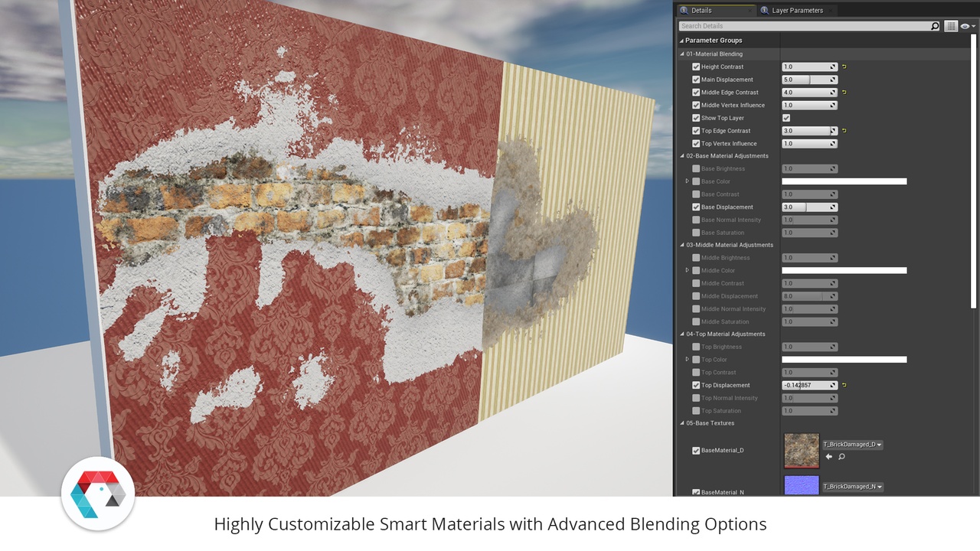Open the T_BrickDamaged_N texture dropdown

[853, 487]
